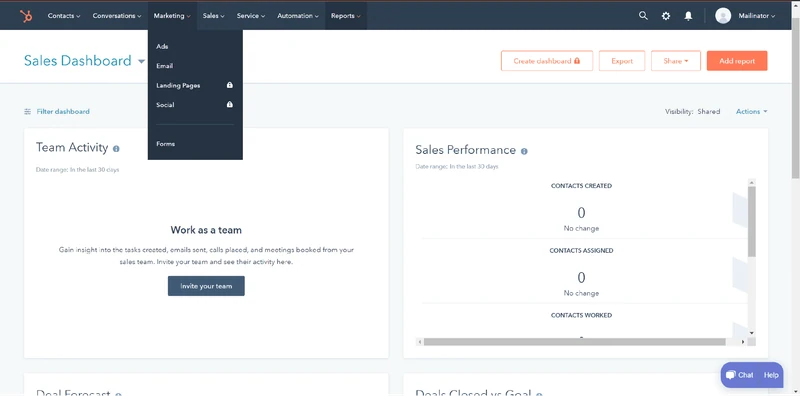
Task: Click the Filter dashboard link
Action: 63,111
